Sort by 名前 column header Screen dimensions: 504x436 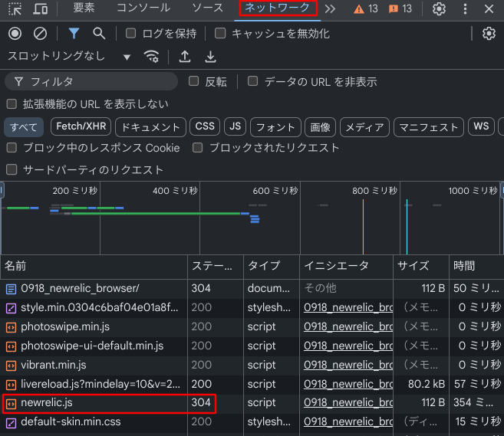94,266
